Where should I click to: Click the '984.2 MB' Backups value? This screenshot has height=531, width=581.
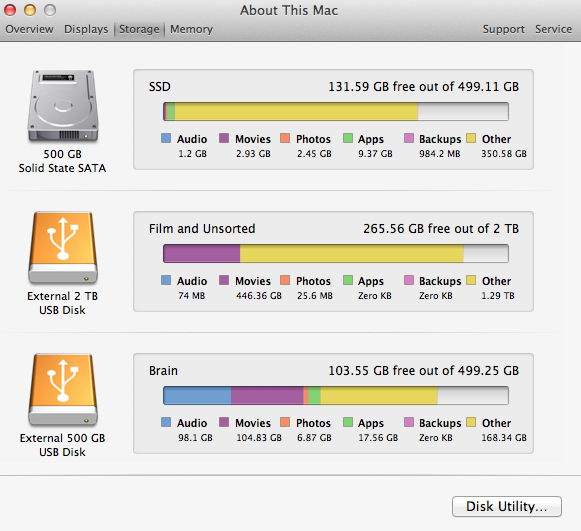(x=439, y=153)
